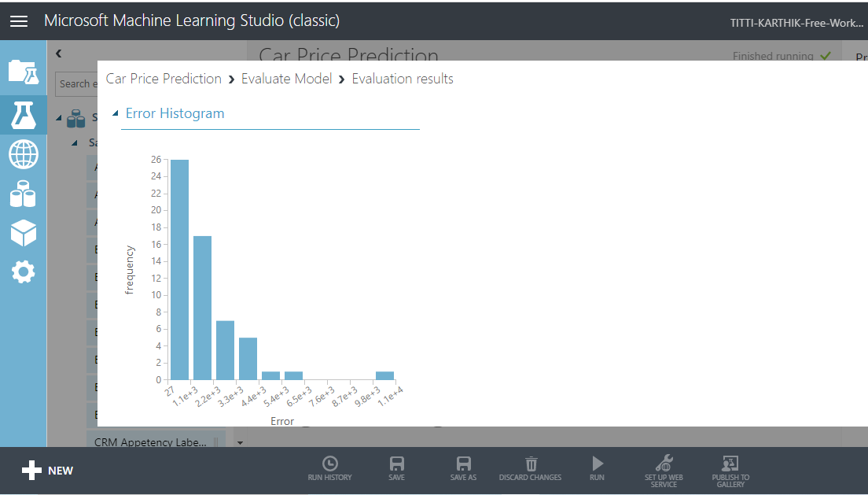This screenshot has height=495, width=868.
Task: Open the hamburger navigation menu
Action: click(x=19, y=21)
